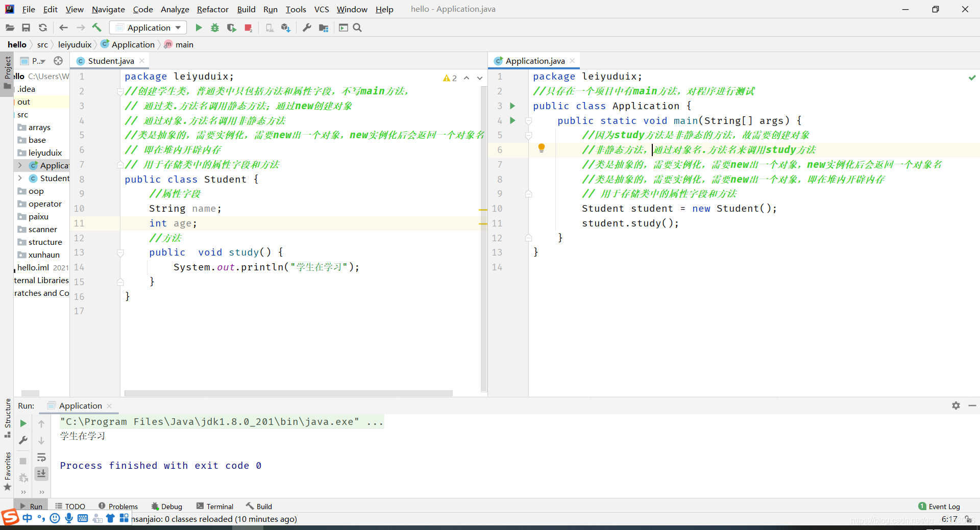Click the Sogou input microphone icon
The image size is (980, 530).
(x=69, y=518)
